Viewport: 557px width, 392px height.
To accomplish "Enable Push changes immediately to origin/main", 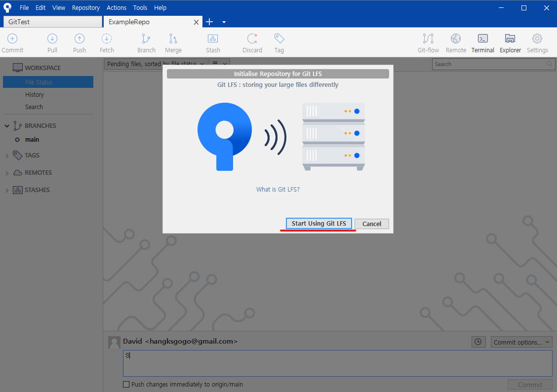I will pos(126,384).
